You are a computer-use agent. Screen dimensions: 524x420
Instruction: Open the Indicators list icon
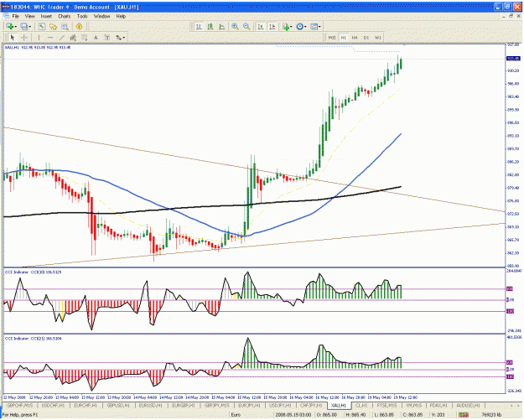pyautogui.click(x=285, y=26)
